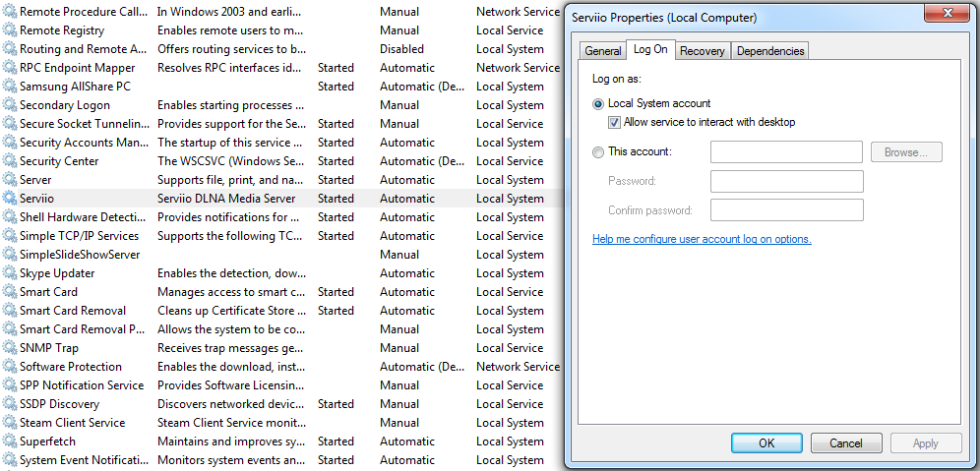Viewport: 980px width, 471px height.
Task: Click the gear icon beside Serviio service
Action: coord(10,199)
